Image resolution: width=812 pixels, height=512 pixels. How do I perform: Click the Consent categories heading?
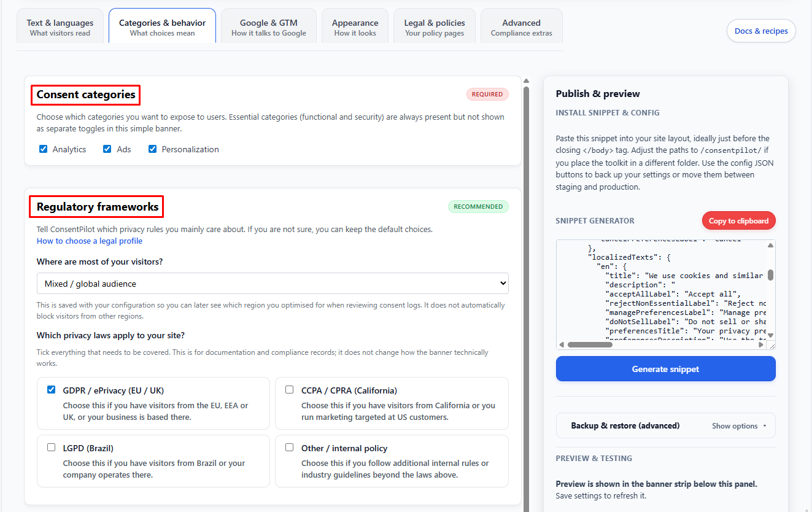point(86,95)
